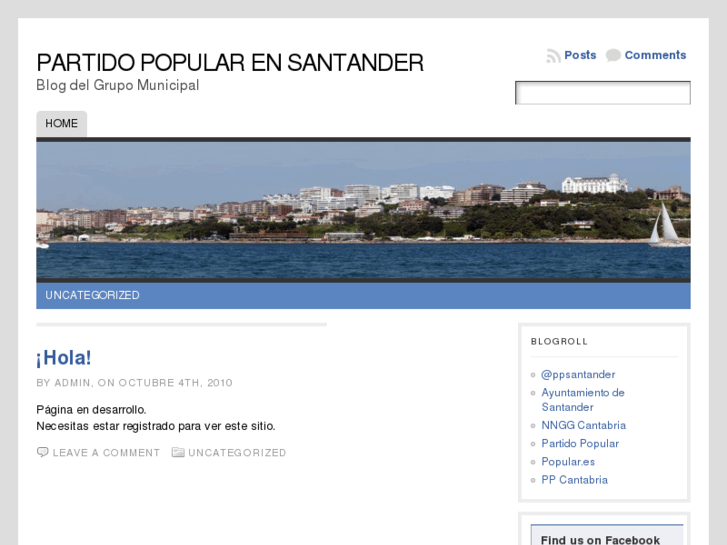
Task: Click the BLOGROLL widget heading
Action: tap(559, 341)
